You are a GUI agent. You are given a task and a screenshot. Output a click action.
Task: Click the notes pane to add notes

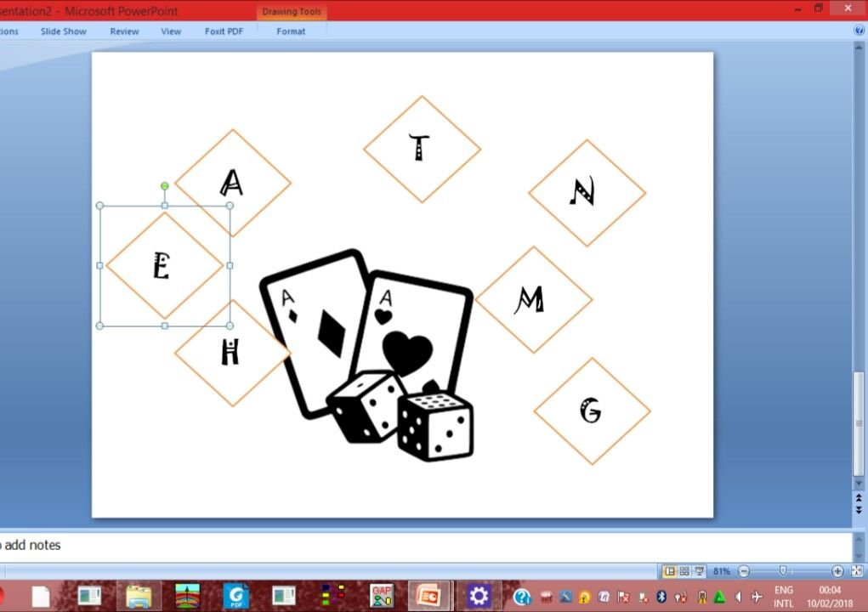pos(425,547)
